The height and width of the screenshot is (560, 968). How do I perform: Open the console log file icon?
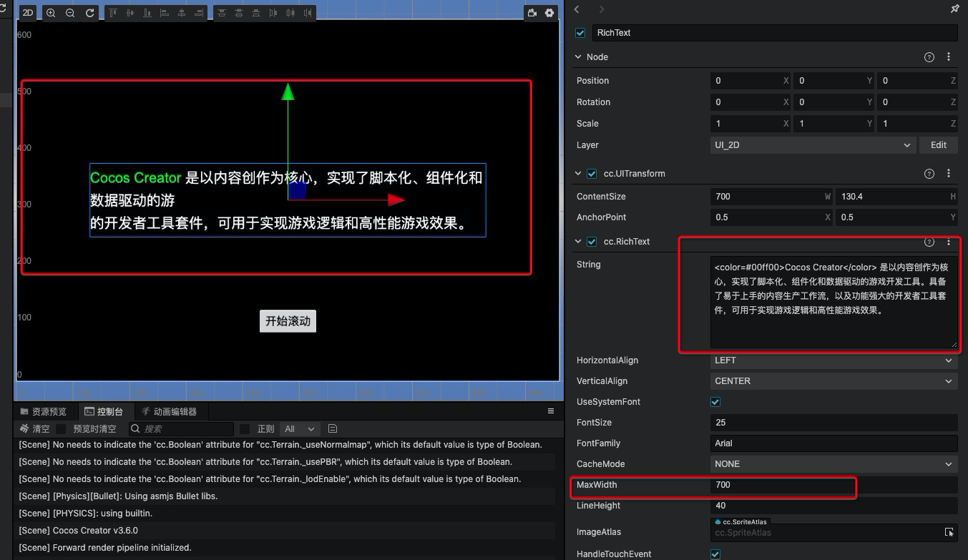tap(333, 429)
